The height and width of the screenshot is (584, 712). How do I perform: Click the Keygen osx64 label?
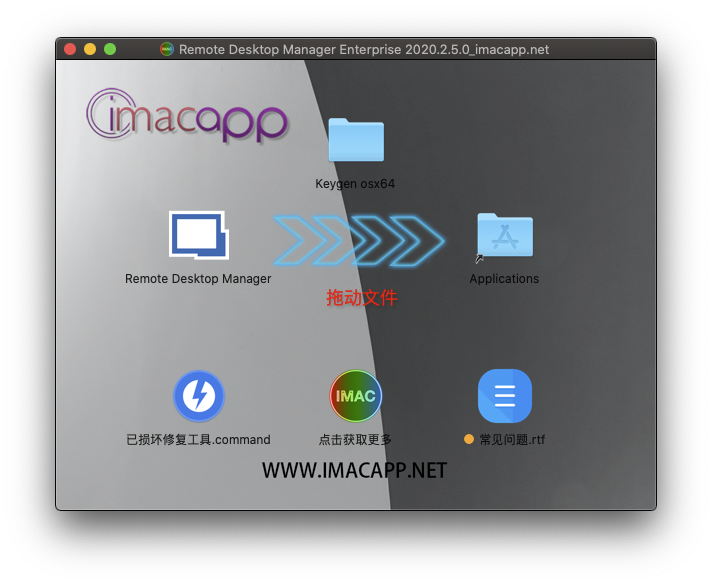355,184
